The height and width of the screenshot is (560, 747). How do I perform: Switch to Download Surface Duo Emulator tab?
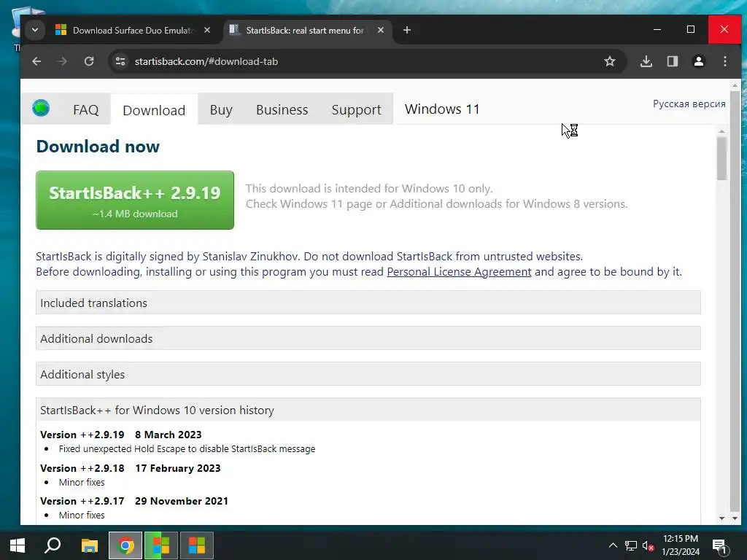[x=133, y=30]
